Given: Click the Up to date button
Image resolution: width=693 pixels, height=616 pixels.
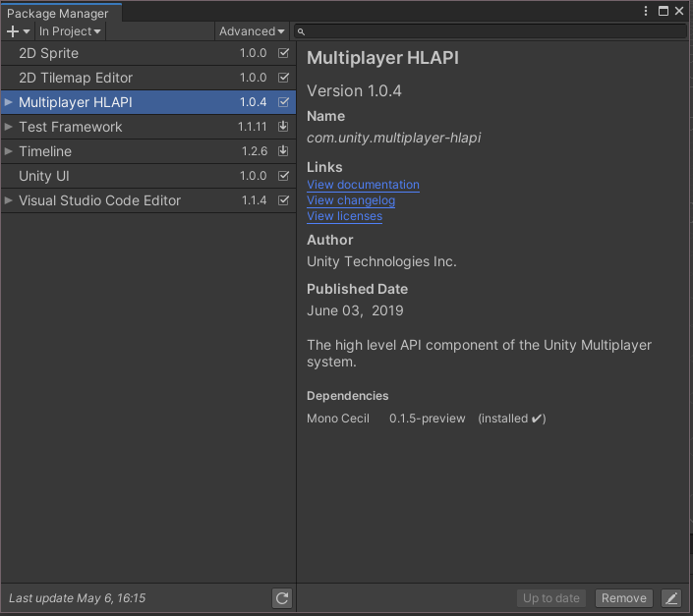Looking at the screenshot, I should point(551,598).
